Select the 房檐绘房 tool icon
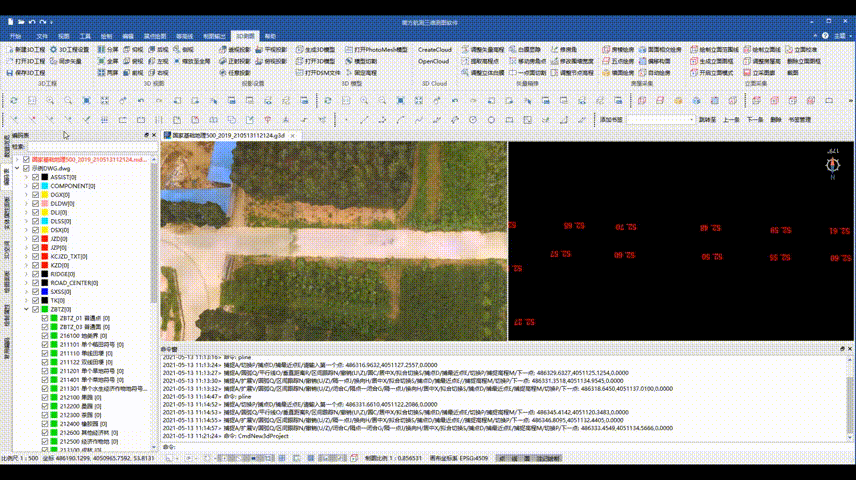856x480 pixels. pos(605,49)
